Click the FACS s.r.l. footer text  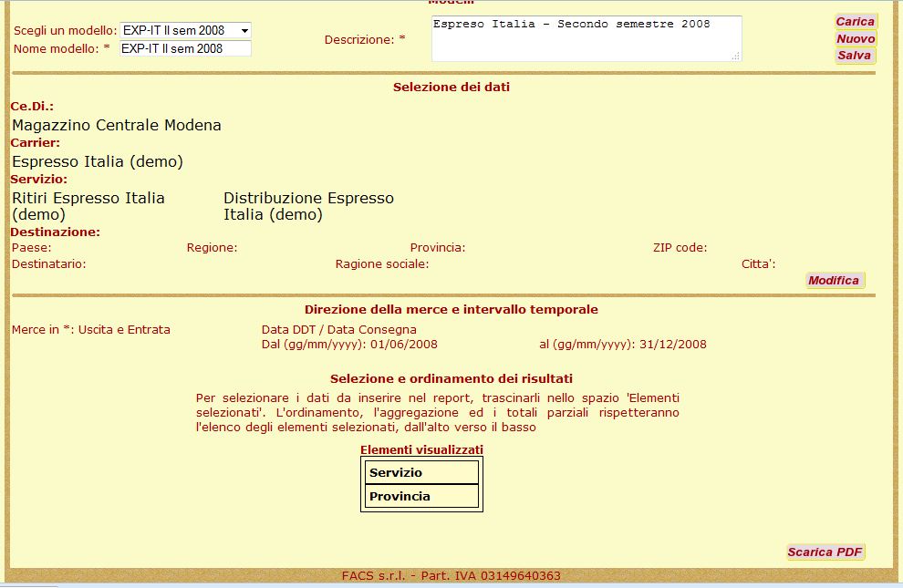tap(451, 576)
